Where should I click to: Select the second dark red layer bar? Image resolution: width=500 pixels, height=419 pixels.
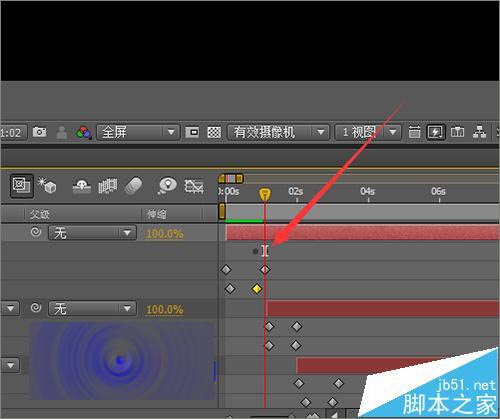pyautogui.click(x=383, y=308)
